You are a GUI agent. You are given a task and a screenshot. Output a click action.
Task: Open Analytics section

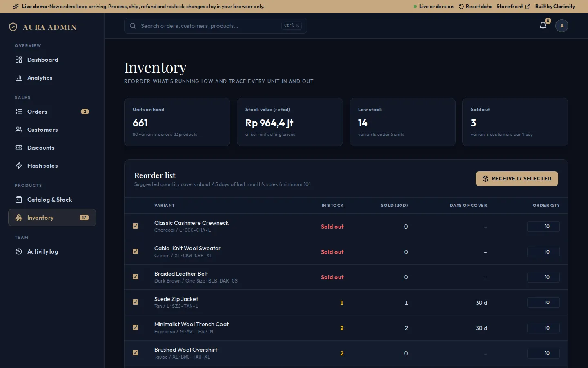tap(52, 78)
